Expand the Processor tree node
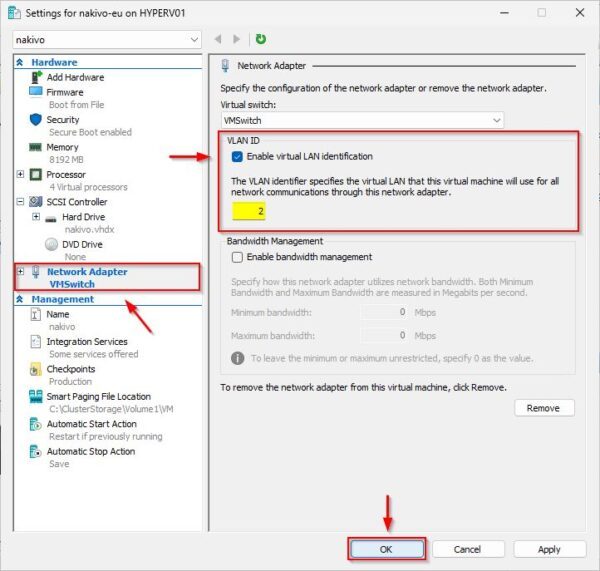The height and width of the screenshot is (571, 600). (x=20, y=174)
